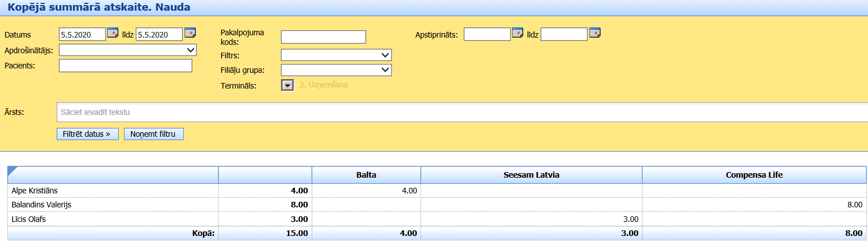
Task: Open calendar for Apstiprināts start date
Action: tap(517, 33)
